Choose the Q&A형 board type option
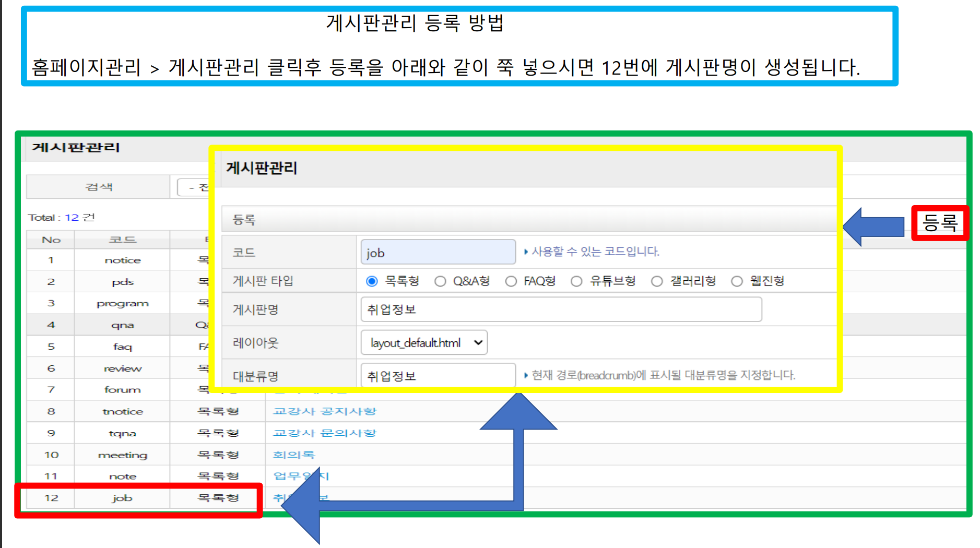 (440, 281)
